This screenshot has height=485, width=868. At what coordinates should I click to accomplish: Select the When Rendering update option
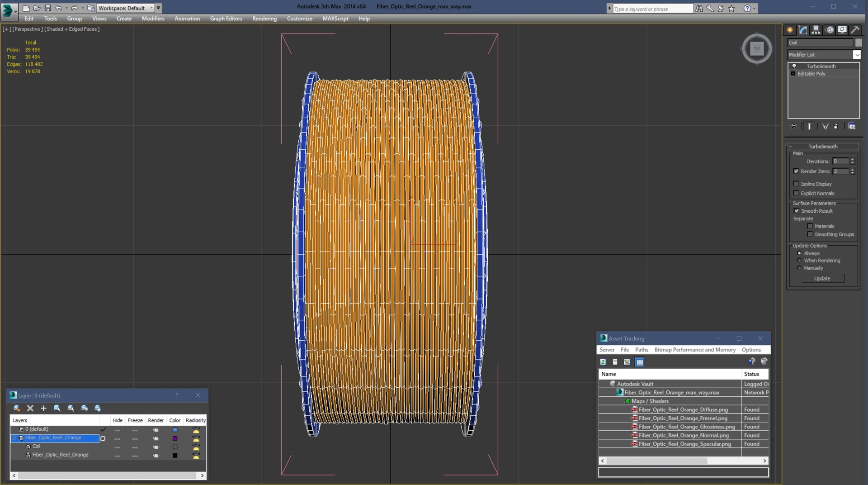(x=799, y=261)
